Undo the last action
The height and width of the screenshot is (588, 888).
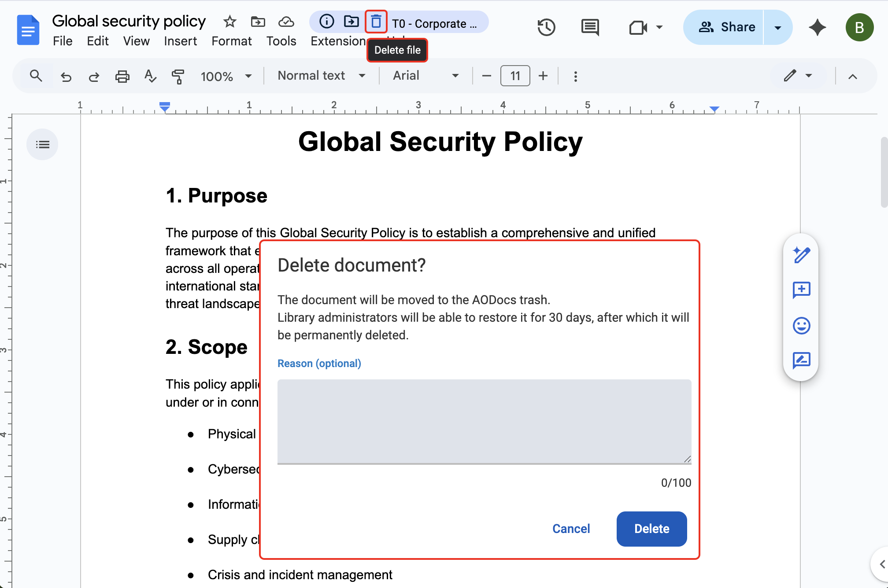pos(66,77)
